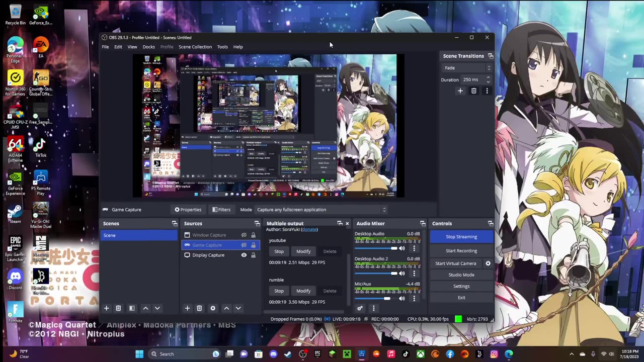Toggle lock on Window Capture source
This screenshot has height=362, width=644.
(x=253, y=235)
